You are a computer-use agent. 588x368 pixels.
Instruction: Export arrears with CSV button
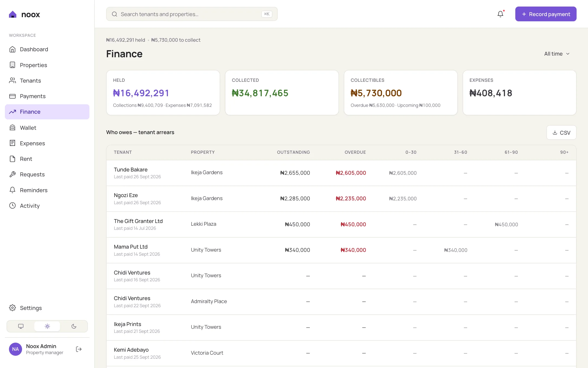(561, 133)
